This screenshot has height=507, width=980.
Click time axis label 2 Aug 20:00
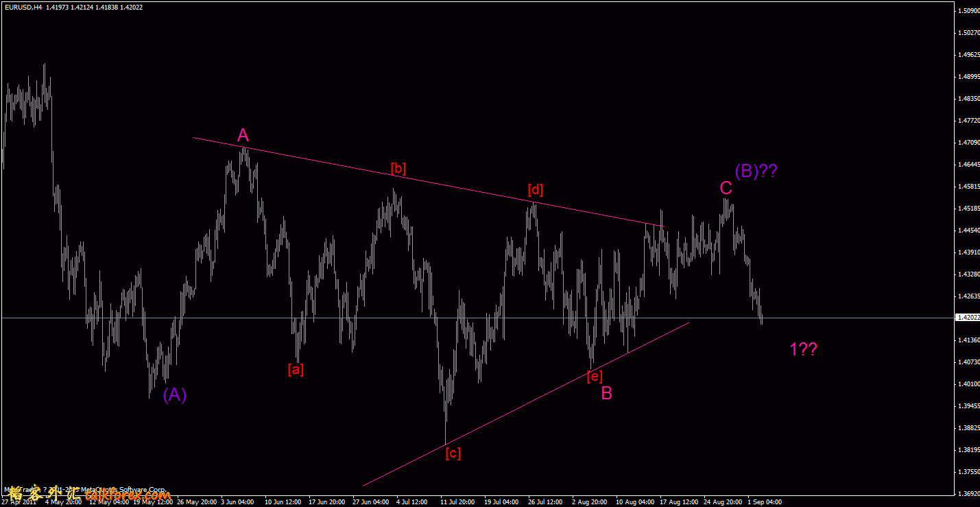(590, 502)
